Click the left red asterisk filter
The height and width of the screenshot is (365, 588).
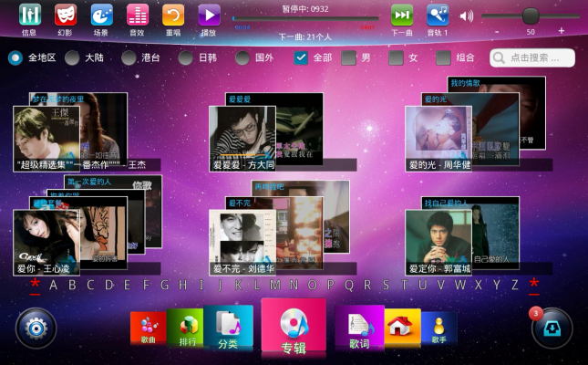point(35,286)
